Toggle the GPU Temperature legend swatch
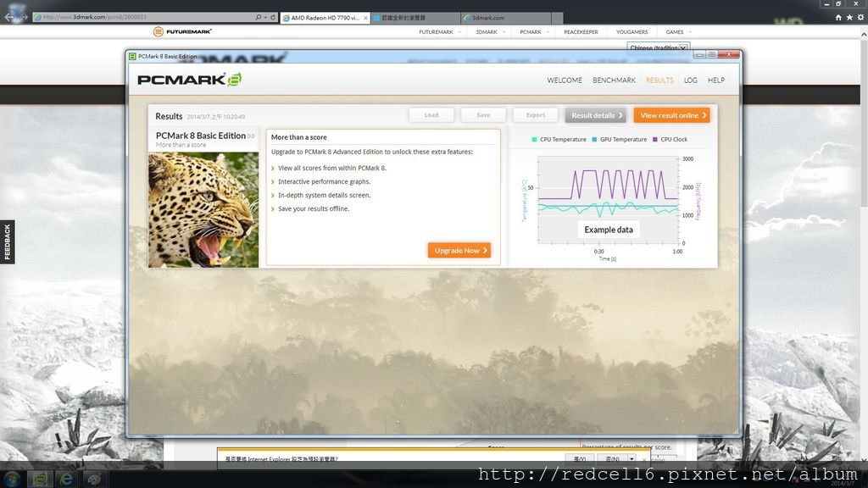The height and width of the screenshot is (488, 868). pos(594,140)
